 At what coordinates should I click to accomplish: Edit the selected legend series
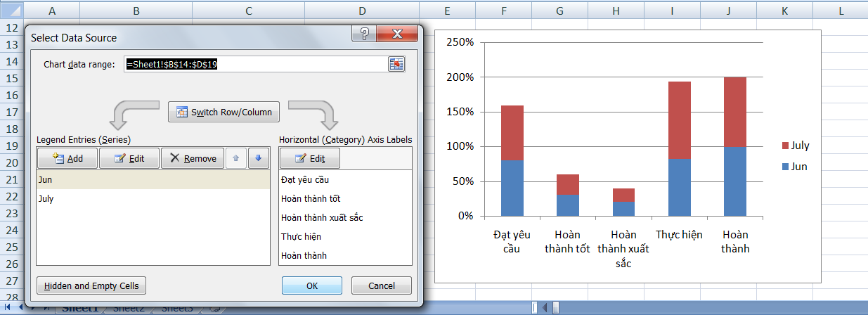129,158
